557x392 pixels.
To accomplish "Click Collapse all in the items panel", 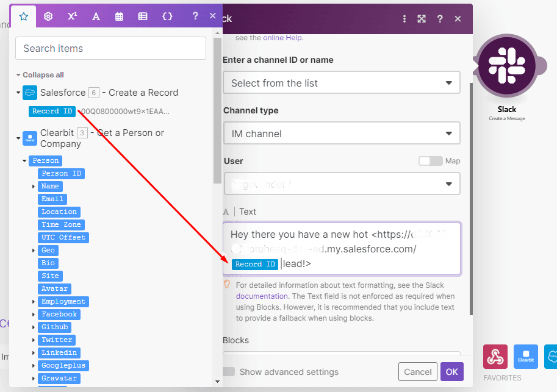I will pos(43,75).
